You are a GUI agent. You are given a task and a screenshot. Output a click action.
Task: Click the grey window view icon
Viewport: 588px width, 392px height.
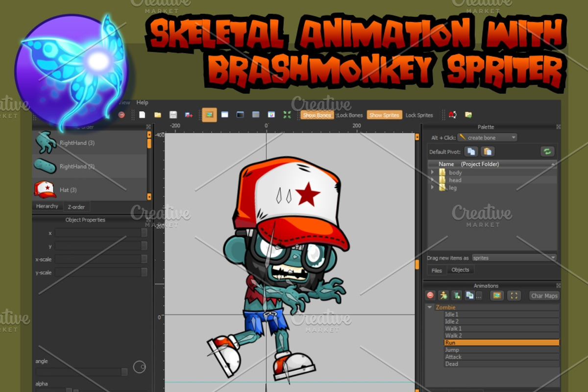(256, 115)
